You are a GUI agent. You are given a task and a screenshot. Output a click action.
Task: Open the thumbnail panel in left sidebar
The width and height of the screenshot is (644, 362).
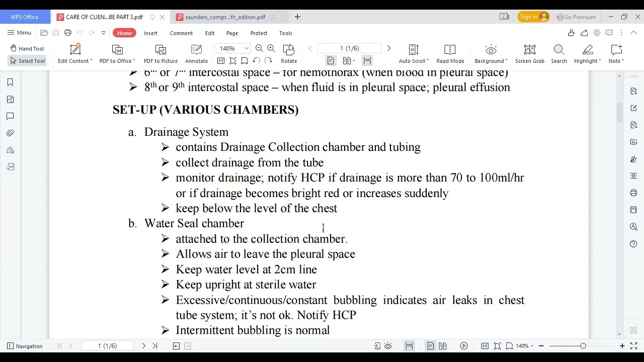10,100
